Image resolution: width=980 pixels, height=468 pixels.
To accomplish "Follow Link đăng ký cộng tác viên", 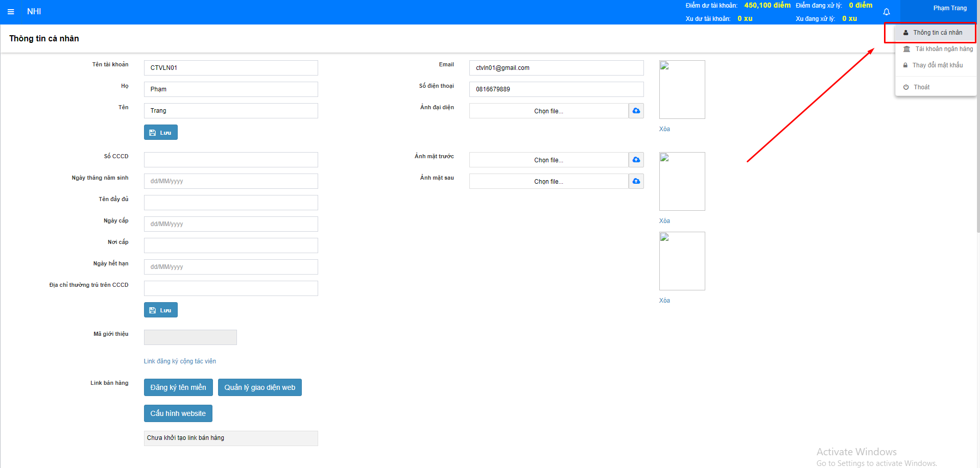I will pos(180,361).
